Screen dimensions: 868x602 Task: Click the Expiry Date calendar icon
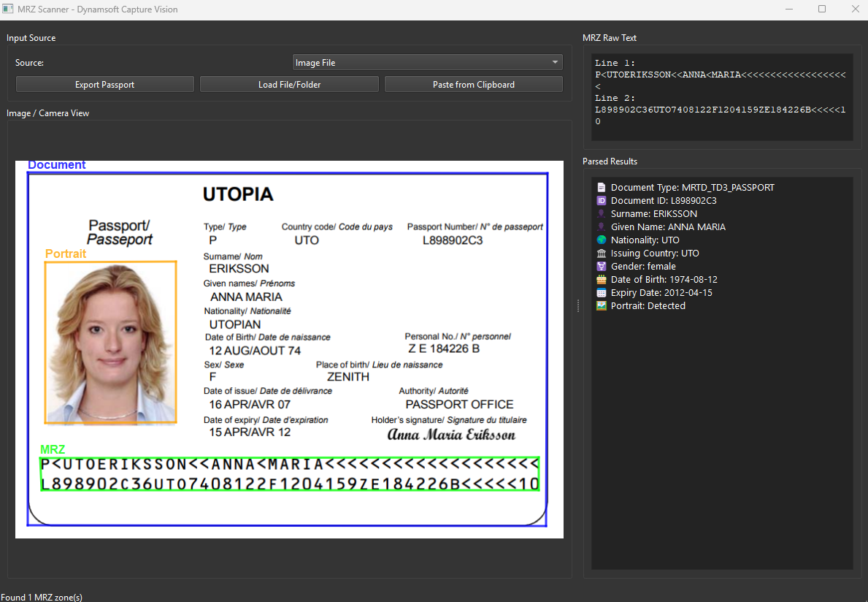(600, 292)
